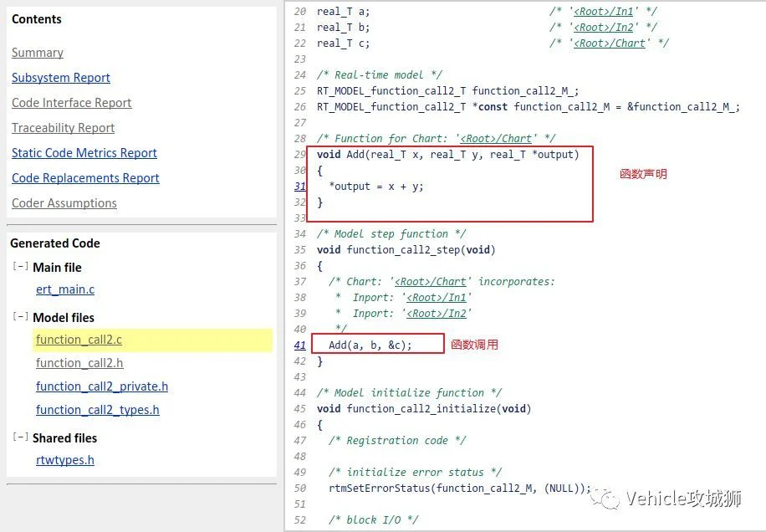Open the Code Replacements Report
This screenshot has width=766, height=532.
point(85,178)
